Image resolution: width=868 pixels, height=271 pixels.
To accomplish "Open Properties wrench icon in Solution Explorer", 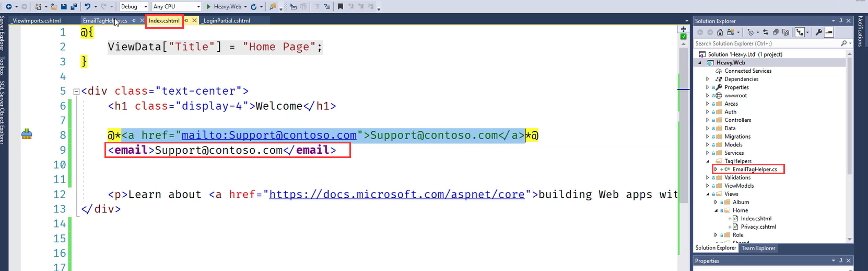I will coord(818,32).
